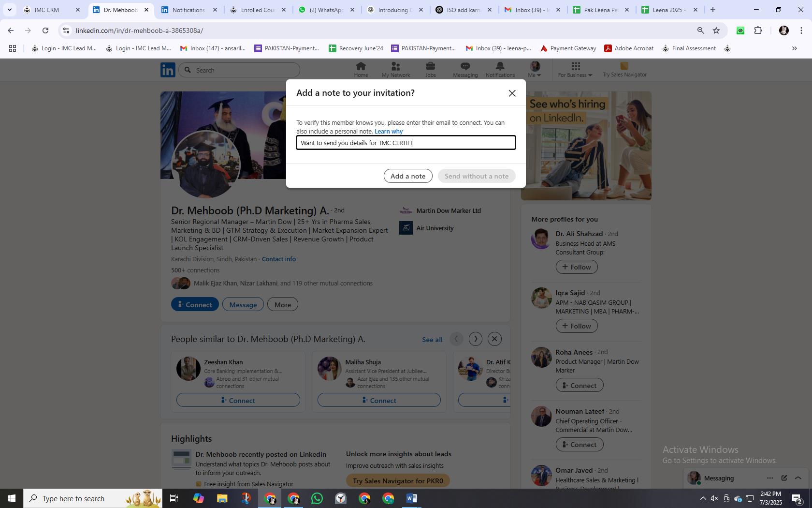Open the Payment Gateway bookmark
Screen dimensions: 812x508
[568, 48]
